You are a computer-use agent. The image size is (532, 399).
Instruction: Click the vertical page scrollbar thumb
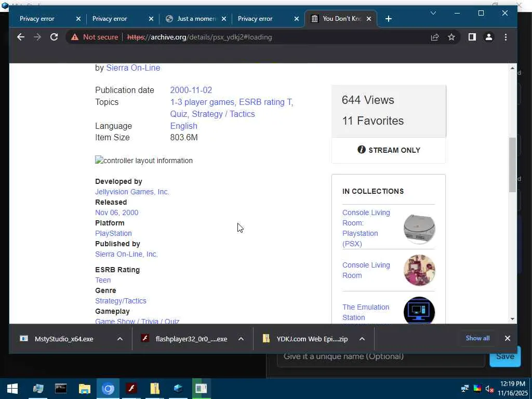(x=512, y=165)
